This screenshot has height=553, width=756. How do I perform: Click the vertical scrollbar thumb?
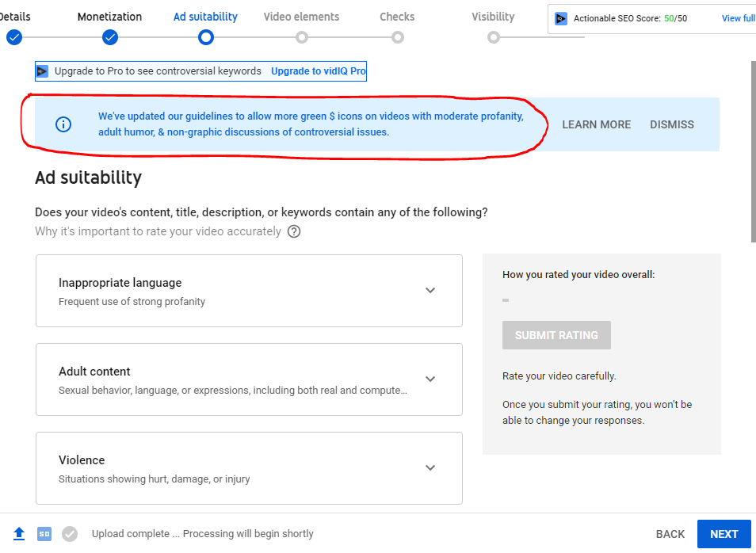[753, 151]
